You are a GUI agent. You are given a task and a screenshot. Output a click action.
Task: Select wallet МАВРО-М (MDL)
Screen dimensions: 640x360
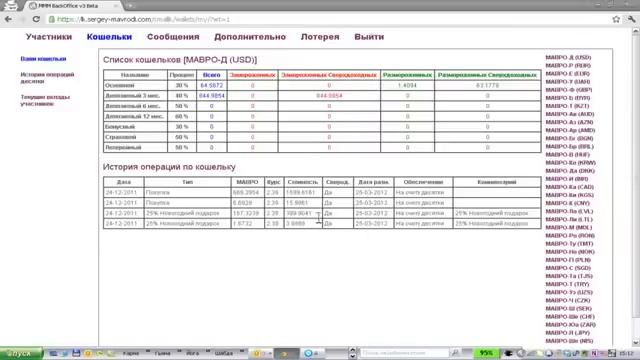[x=569, y=227]
